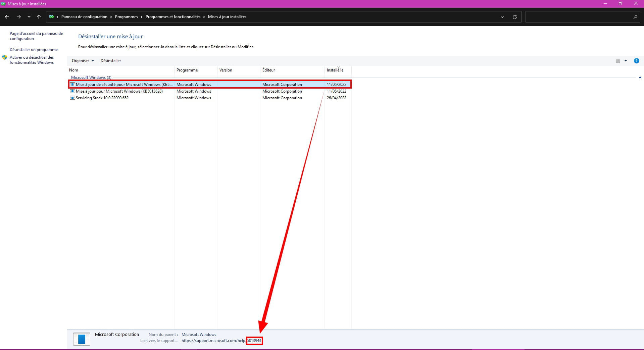Collapse the Microsoft Windows (3) group
This screenshot has height=350, width=644.
[x=91, y=78]
